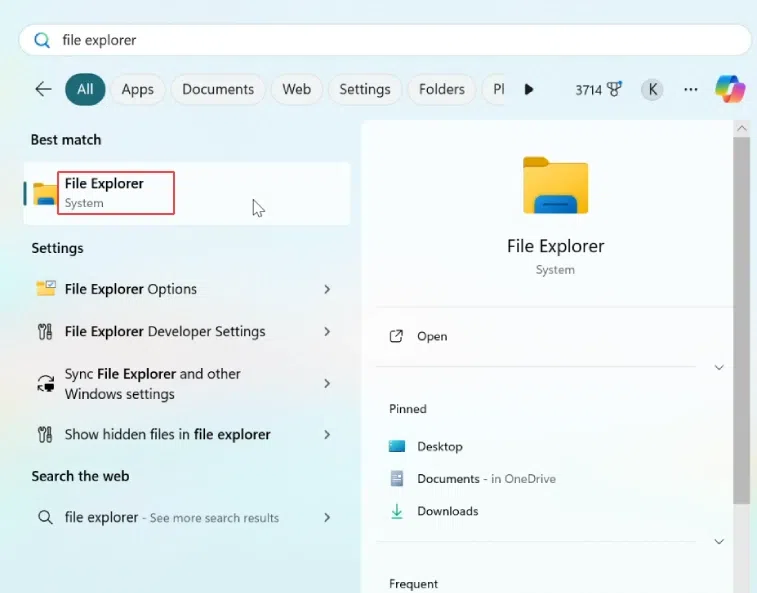Click the search field containing 'file explorer'
This screenshot has height=593, width=757.
click(x=385, y=40)
